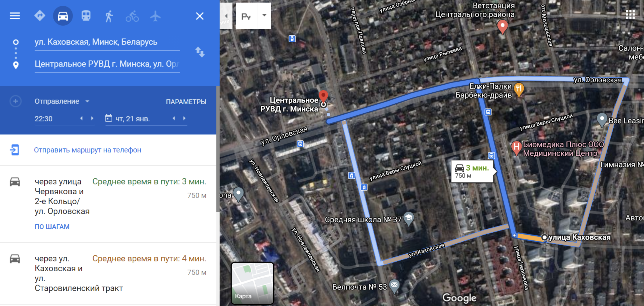Select flight travel mode
Viewport: 644px width, 306px height.
pyautogui.click(x=155, y=16)
